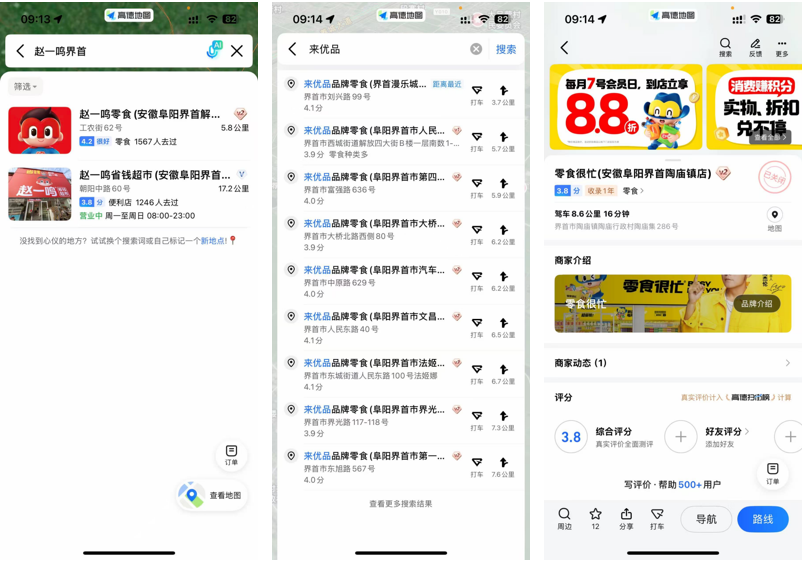Viewport: 809px width, 561px height.
Task: Open the 8.8折 member day banner
Action: pyautogui.click(x=626, y=107)
